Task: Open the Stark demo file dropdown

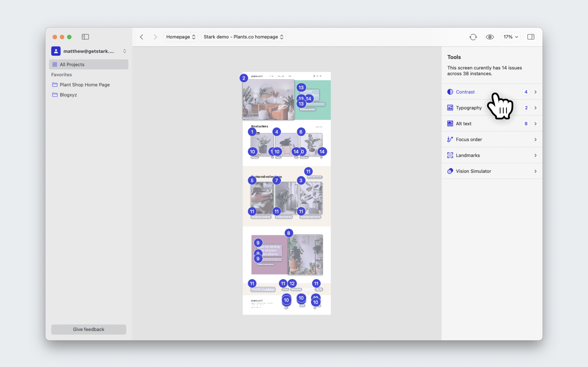Action: point(243,37)
